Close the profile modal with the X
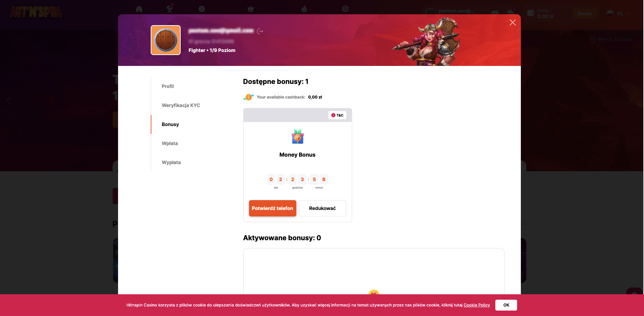644x316 pixels. click(513, 22)
